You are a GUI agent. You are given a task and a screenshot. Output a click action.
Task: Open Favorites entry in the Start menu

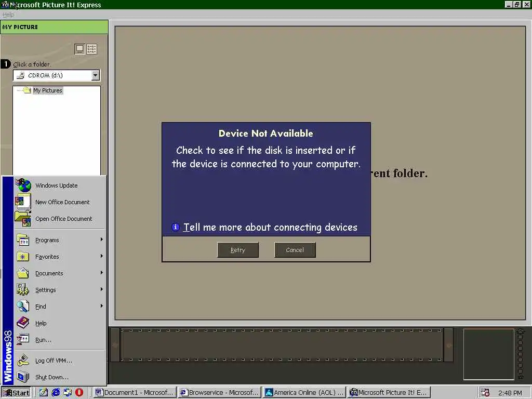pos(60,257)
